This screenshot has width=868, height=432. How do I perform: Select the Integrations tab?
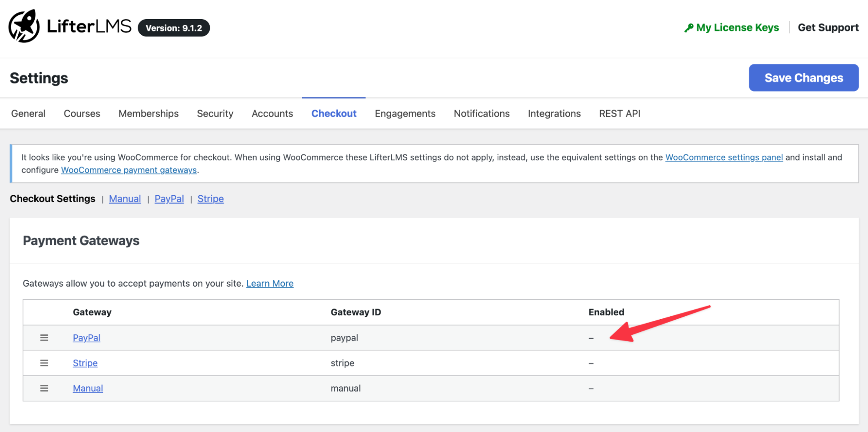pos(554,114)
